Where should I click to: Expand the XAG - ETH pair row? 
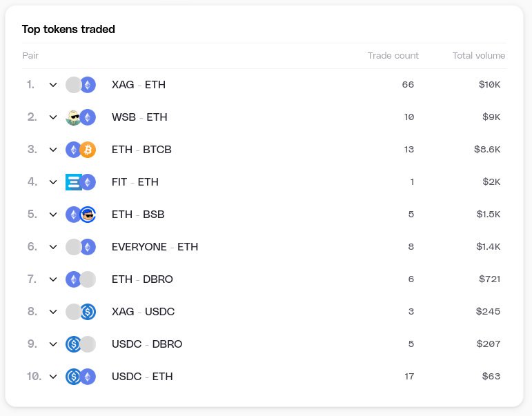tap(53, 85)
